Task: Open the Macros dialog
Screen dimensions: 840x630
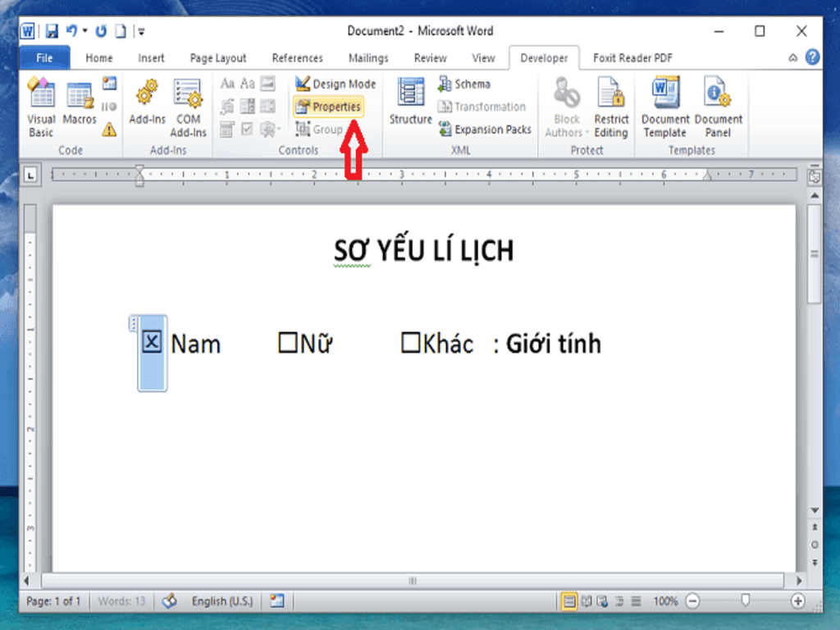Action: tap(79, 103)
